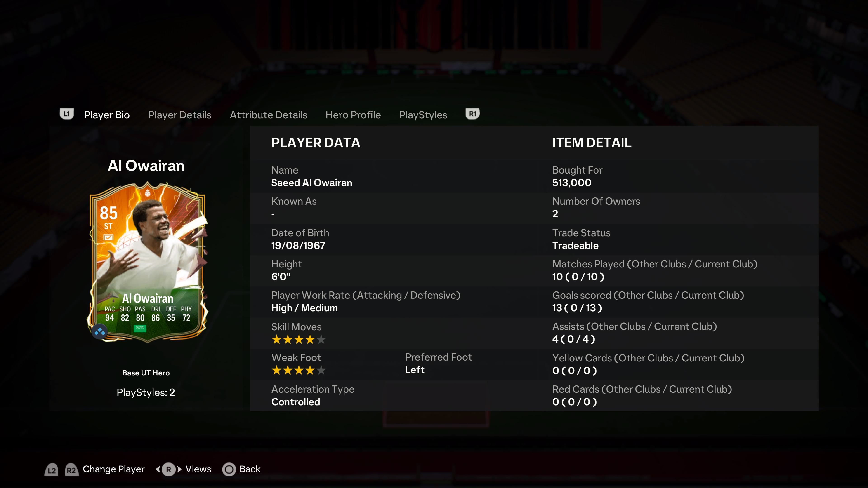Click the Back text button

tap(250, 469)
